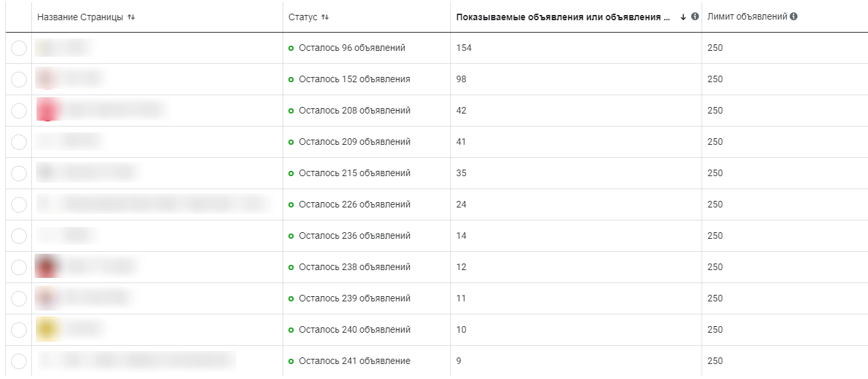This screenshot has height=379, width=868.
Task: Select radio button for row with 41 ads
Action: (19, 142)
